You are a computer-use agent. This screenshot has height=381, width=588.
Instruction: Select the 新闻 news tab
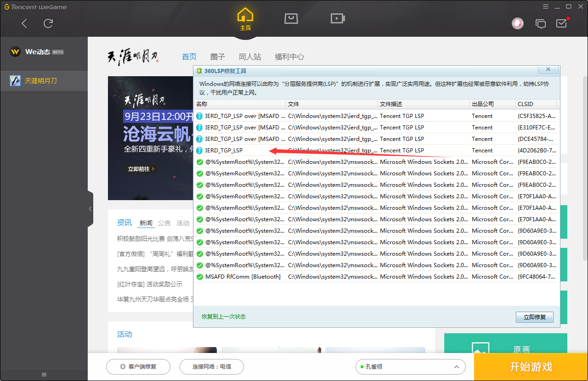point(146,223)
